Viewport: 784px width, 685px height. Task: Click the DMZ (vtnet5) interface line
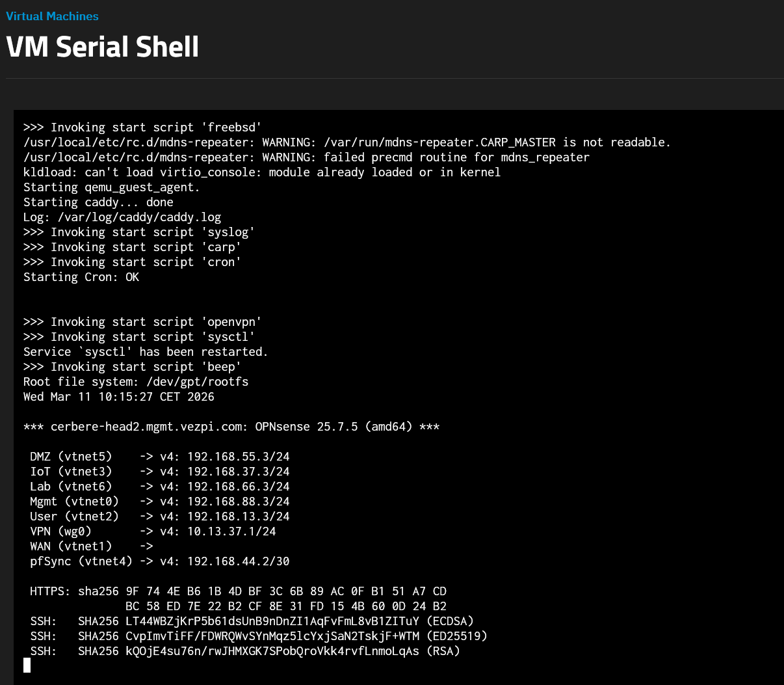71,457
